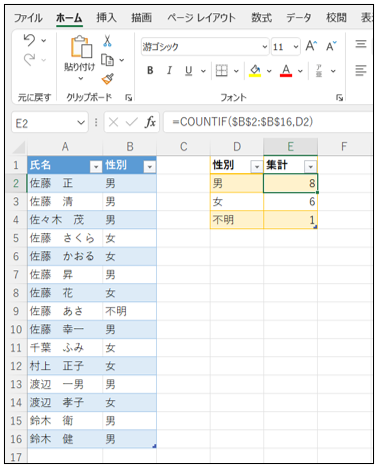The width and height of the screenshot is (376, 466).
Task: Open the 性別 filter in column D
Action: 257,166
